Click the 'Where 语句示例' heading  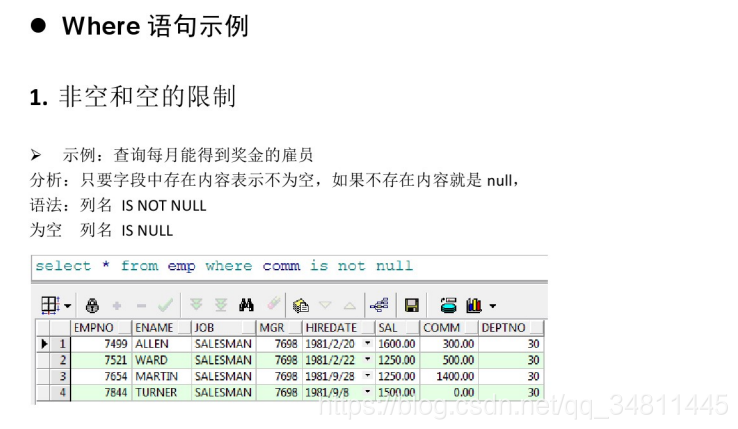tap(155, 25)
